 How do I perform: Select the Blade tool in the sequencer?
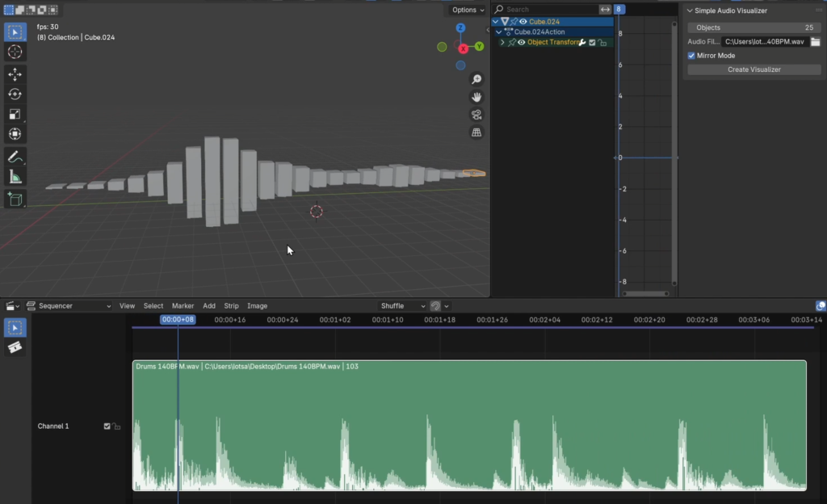15,347
